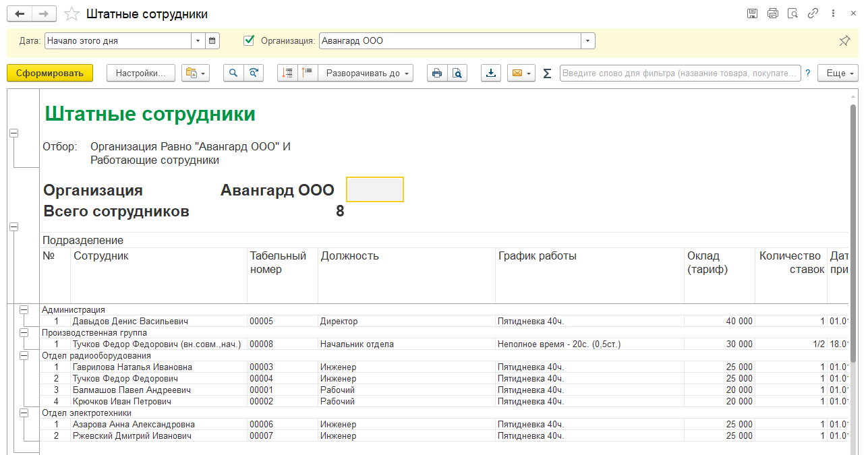Click the magnifier find icon in toolbar
The image size is (868, 455).
233,73
